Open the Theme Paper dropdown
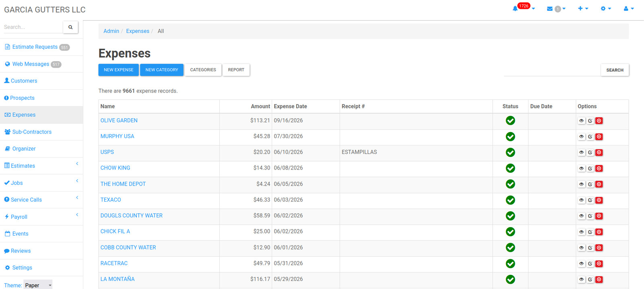644x289 pixels. (38, 285)
